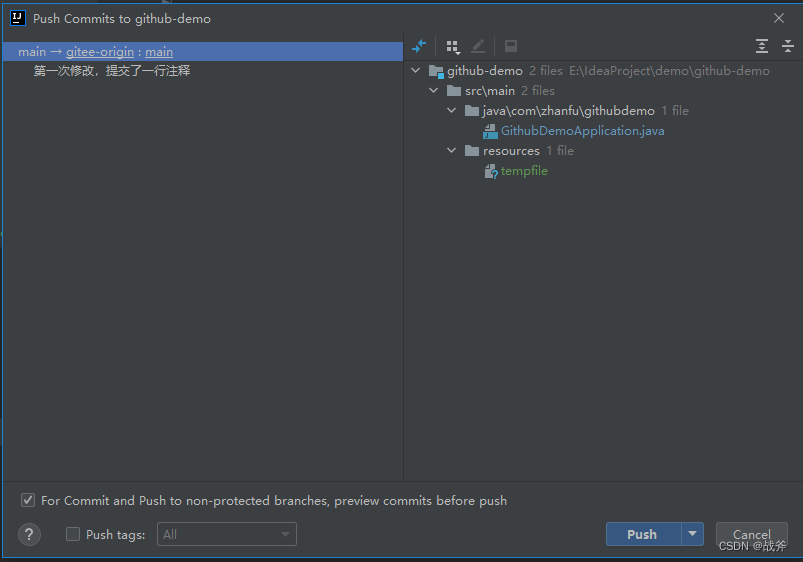Collapse the github-demo root node
Viewport: 803px width, 562px height.
coord(416,71)
